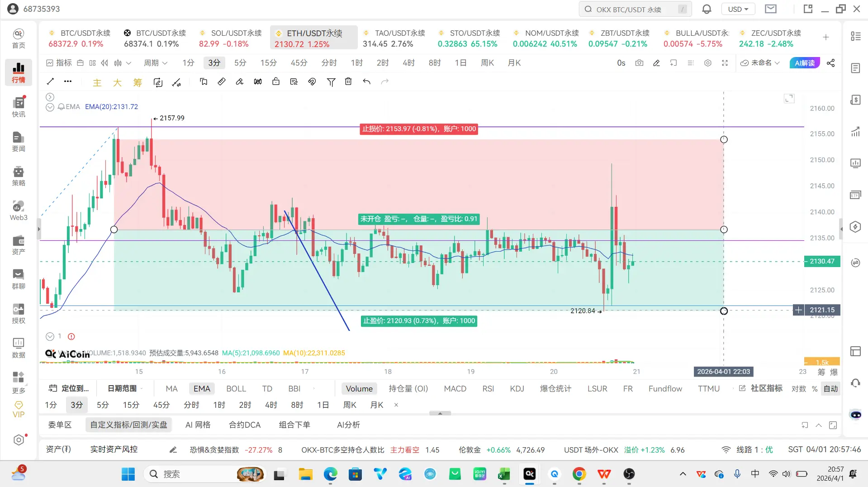Switch to the TAO/USDT永续 tab
The image size is (868, 487).
tap(394, 38)
